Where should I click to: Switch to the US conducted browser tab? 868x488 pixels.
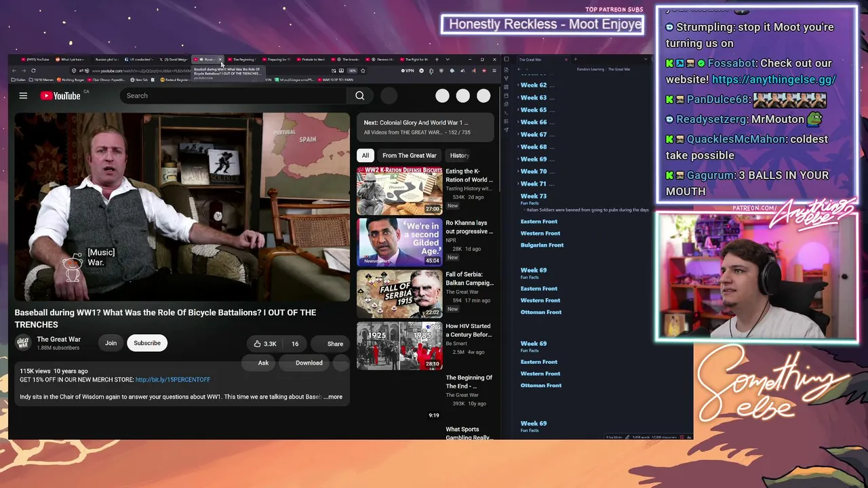click(x=139, y=60)
